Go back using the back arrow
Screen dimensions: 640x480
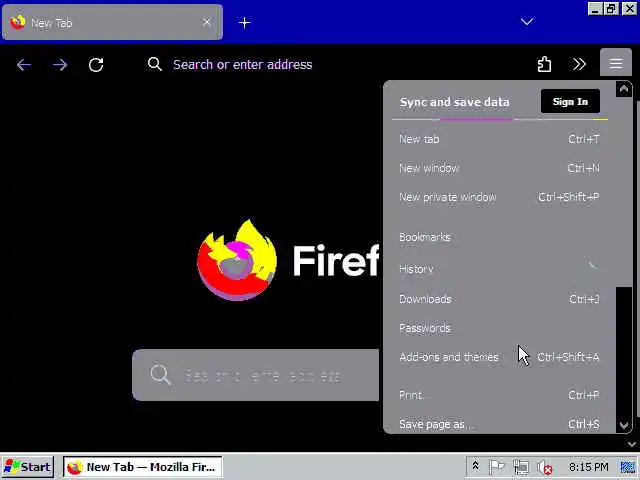click(24, 64)
